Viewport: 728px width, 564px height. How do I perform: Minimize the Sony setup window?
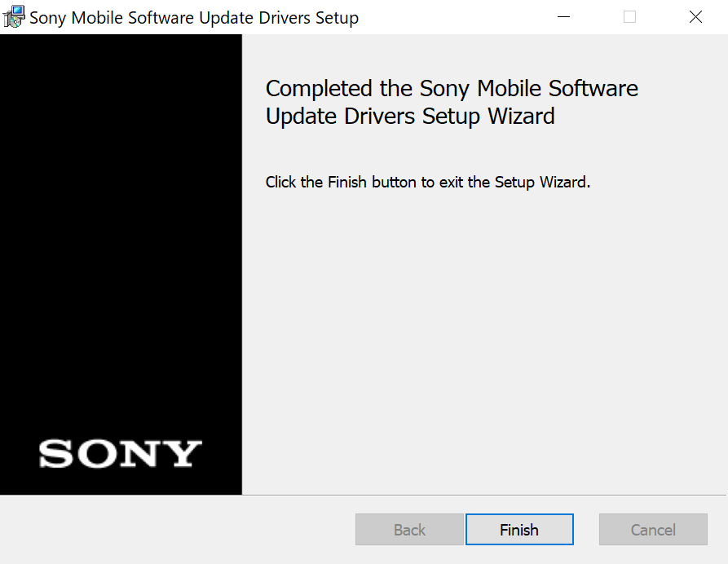point(563,17)
